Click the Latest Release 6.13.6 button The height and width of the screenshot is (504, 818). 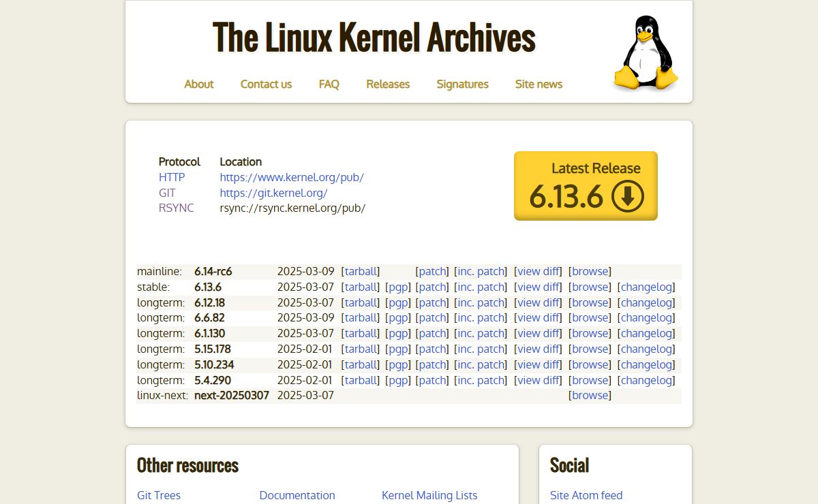tap(586, 186)
